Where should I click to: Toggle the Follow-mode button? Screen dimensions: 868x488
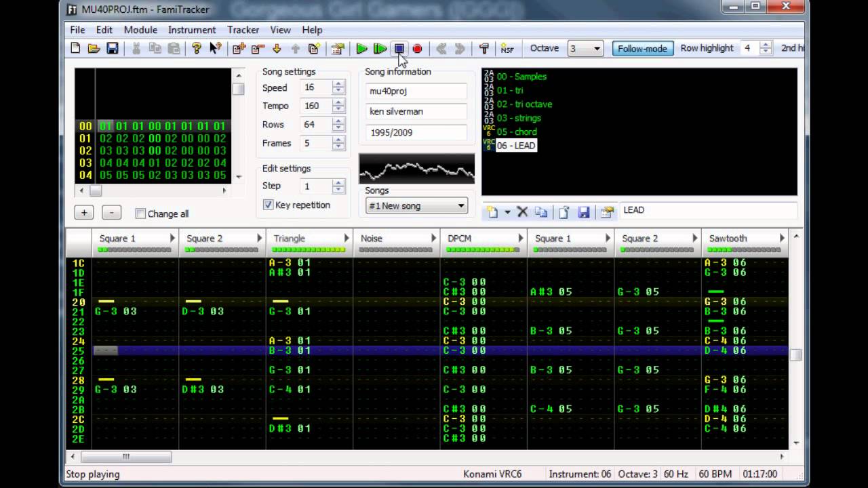(642, 48)
